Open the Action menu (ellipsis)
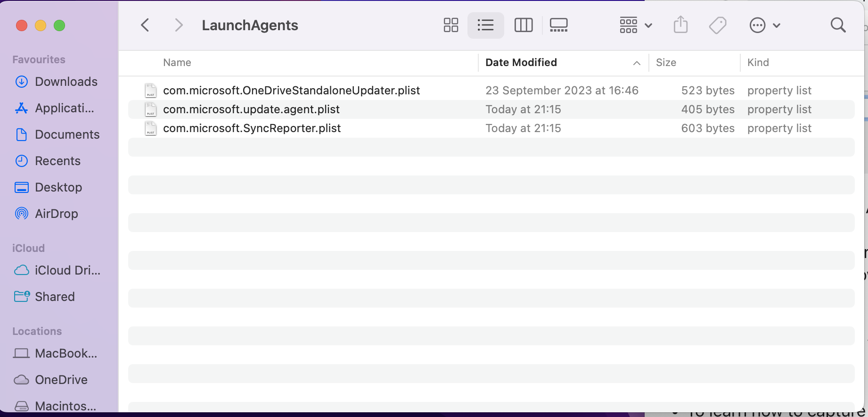Screen dimensions: 868x417 click(765, 25)
